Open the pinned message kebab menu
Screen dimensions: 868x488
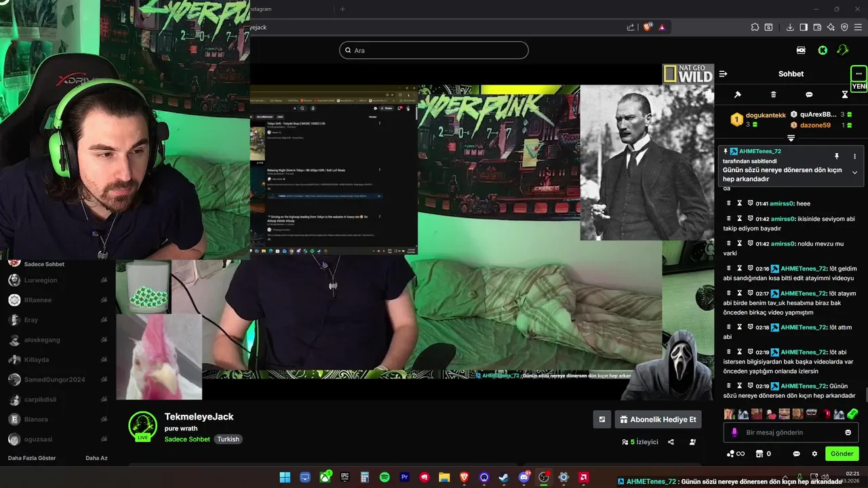[854, 157]
